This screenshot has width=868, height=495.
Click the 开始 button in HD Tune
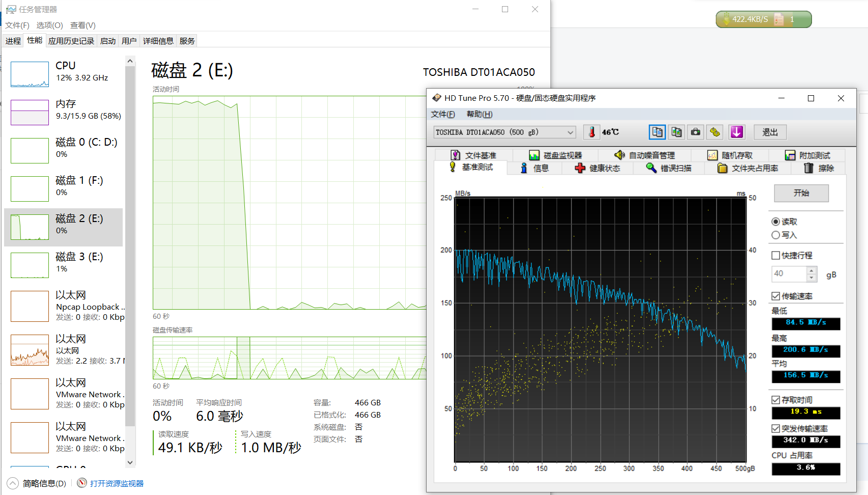(x=801, y=193)
